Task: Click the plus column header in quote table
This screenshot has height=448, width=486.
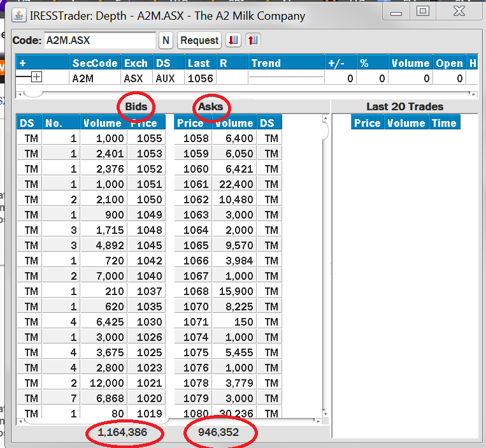Action: tap(43, 63)
